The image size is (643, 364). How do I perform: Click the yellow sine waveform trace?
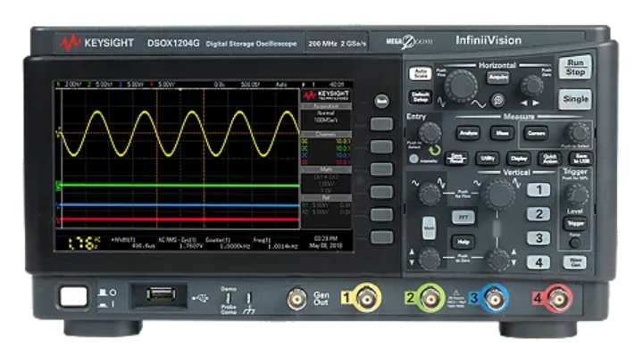coord(180,134)
